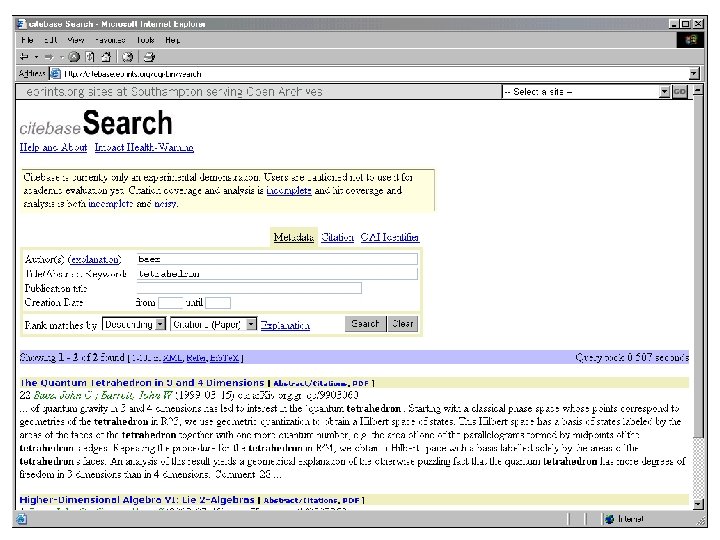Click the Internet zone icon in the status bar
Image resolution: width=720 pixels, height=540 pixels.
click(x=609, y=519)
